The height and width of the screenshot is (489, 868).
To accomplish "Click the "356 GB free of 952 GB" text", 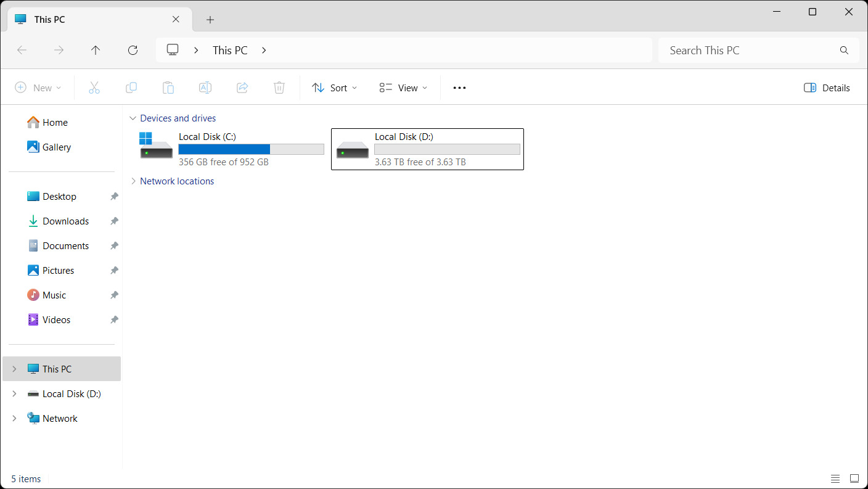I will (224, 162).
